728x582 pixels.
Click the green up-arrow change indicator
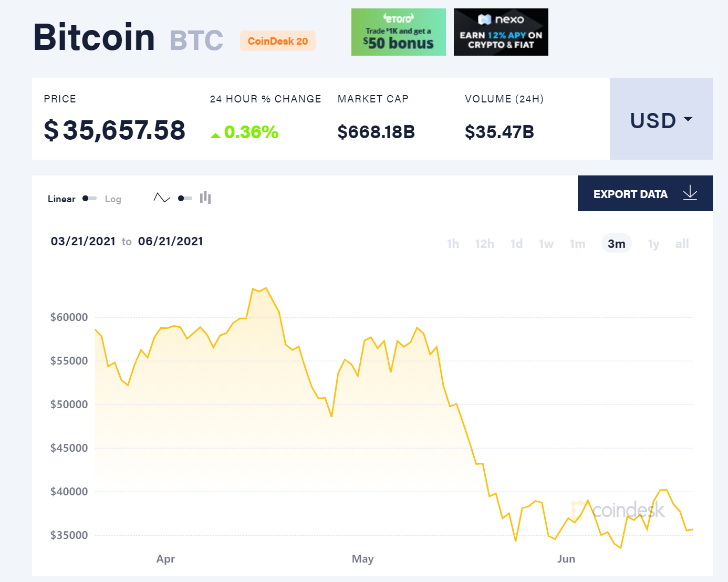point(215,136)
